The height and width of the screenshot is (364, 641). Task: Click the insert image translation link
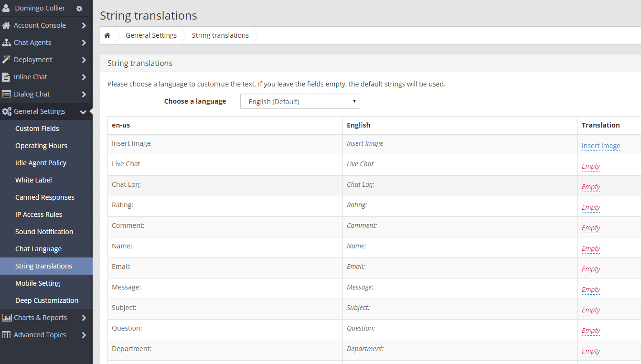click(x=601, y=146)
